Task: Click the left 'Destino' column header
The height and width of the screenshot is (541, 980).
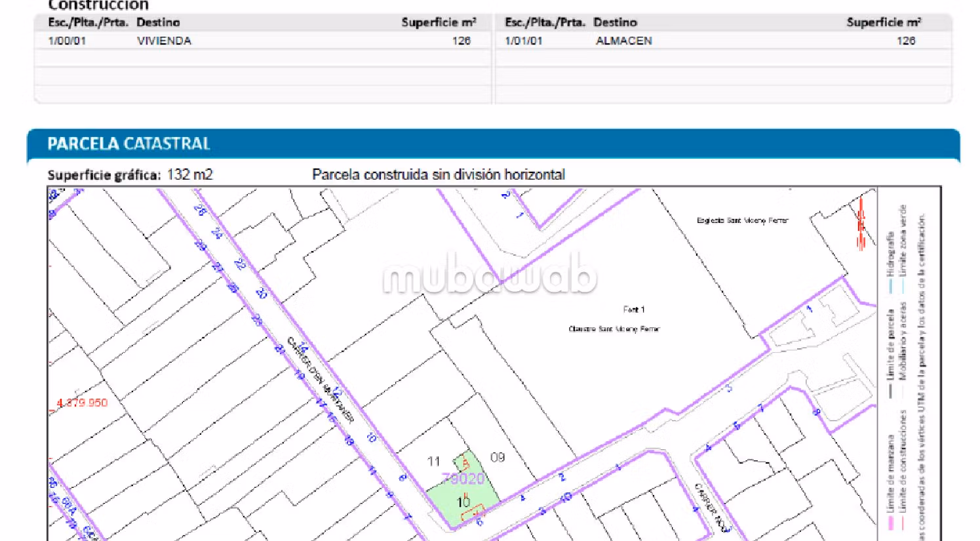Action: (x=158, y=22)
